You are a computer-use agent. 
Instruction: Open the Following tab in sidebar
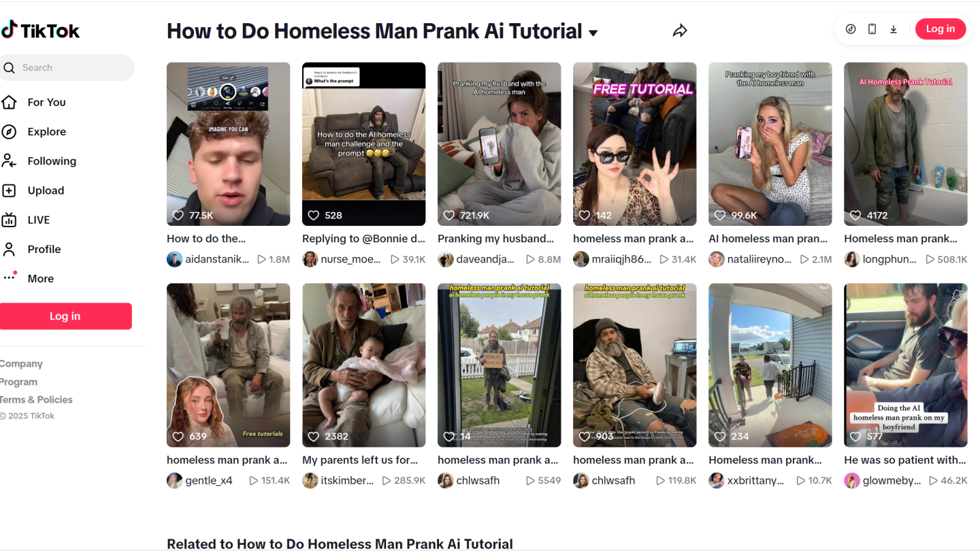pos(52,161)
